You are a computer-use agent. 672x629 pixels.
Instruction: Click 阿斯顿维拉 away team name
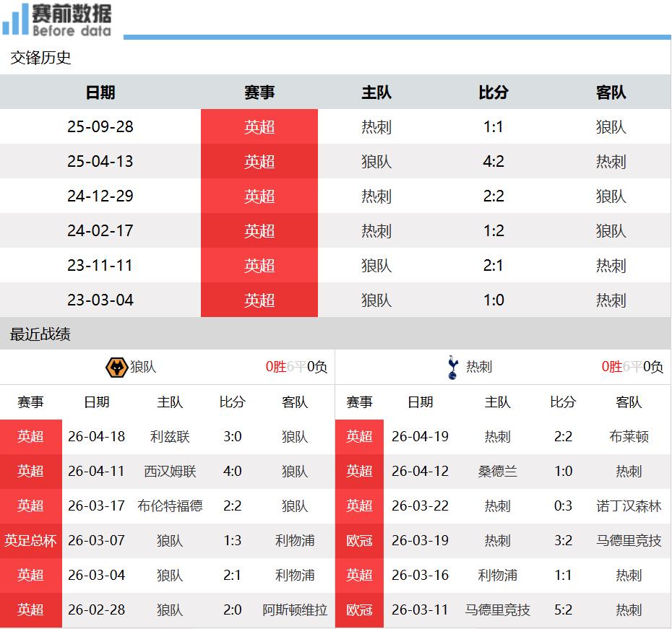pyautogui.click(x=295, y=610)
